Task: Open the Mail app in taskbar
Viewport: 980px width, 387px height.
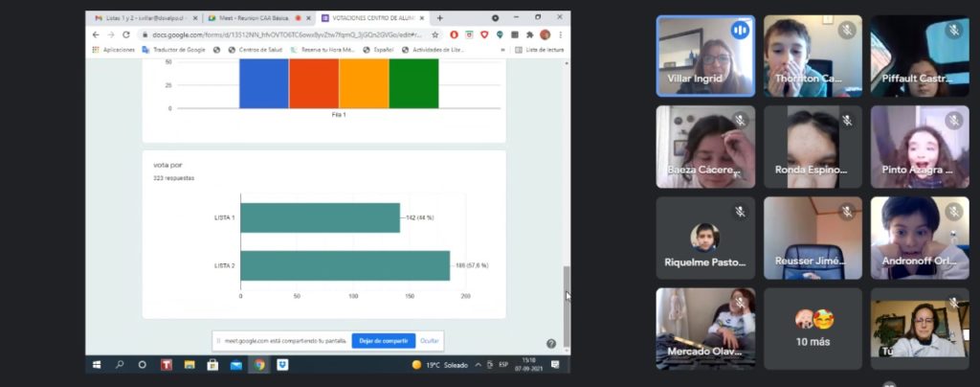Action: coord(235,365)
